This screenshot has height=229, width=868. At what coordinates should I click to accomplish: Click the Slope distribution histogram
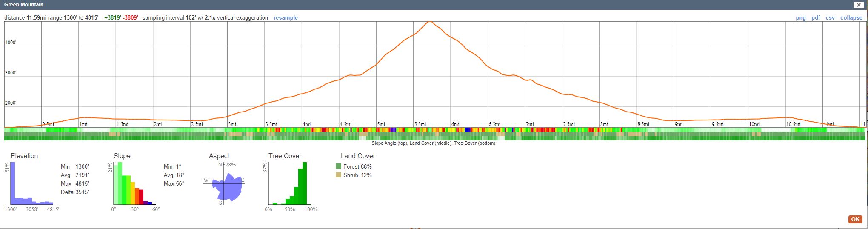pos(134,184)
